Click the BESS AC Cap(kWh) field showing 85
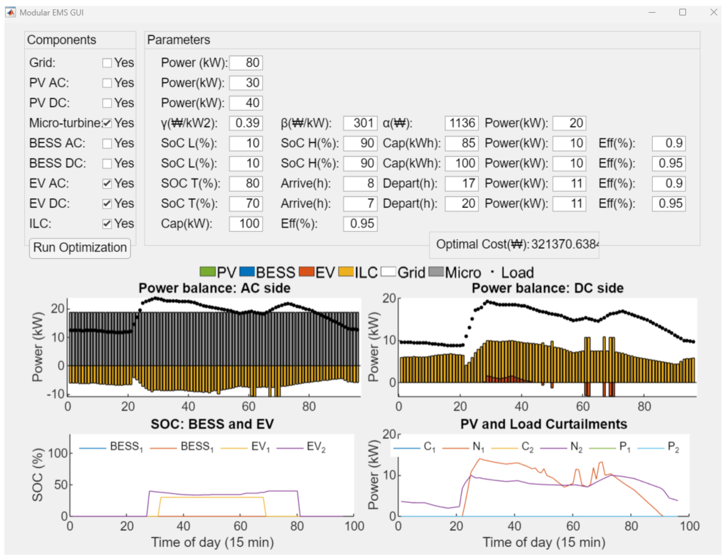This screenshot has height=560, width=728. point(461,143)
